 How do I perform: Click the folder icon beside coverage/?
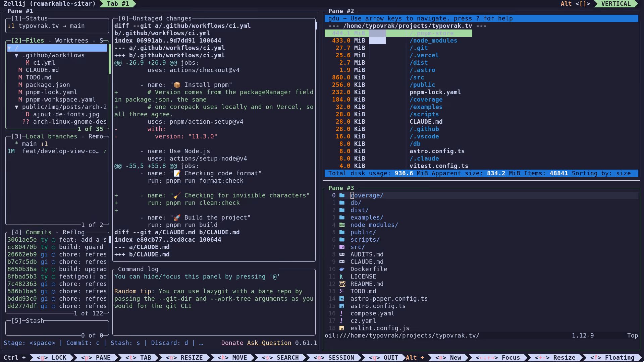(x=342, y=195)
